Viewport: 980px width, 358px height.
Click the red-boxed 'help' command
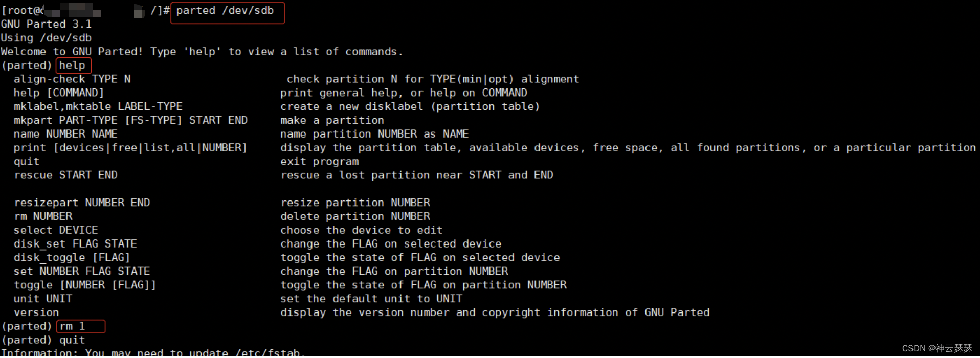point(72,65)
